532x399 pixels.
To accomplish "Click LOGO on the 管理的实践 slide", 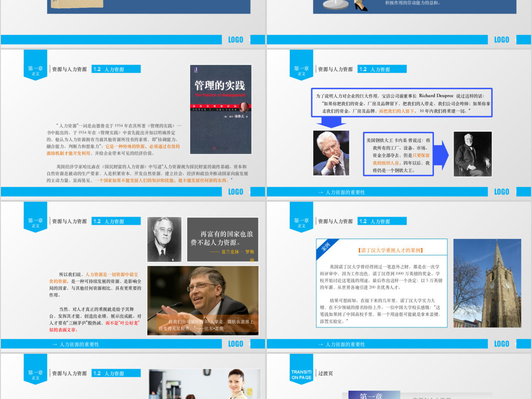I will 235,192.
